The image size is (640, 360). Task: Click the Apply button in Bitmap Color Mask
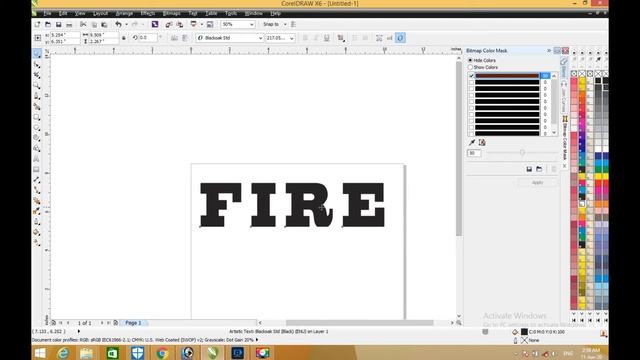538,182
